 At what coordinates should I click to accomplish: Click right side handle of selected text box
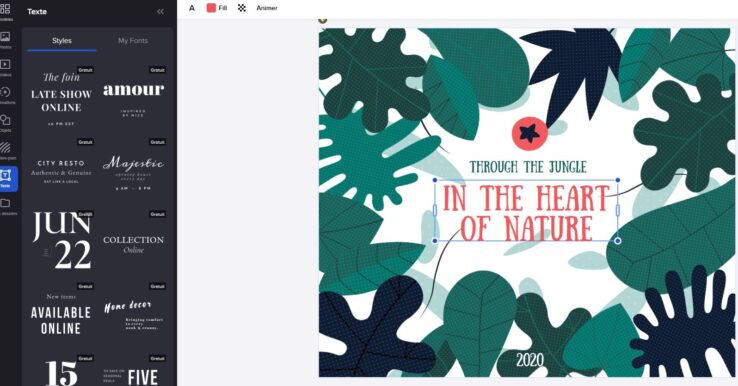click(618, 210)
